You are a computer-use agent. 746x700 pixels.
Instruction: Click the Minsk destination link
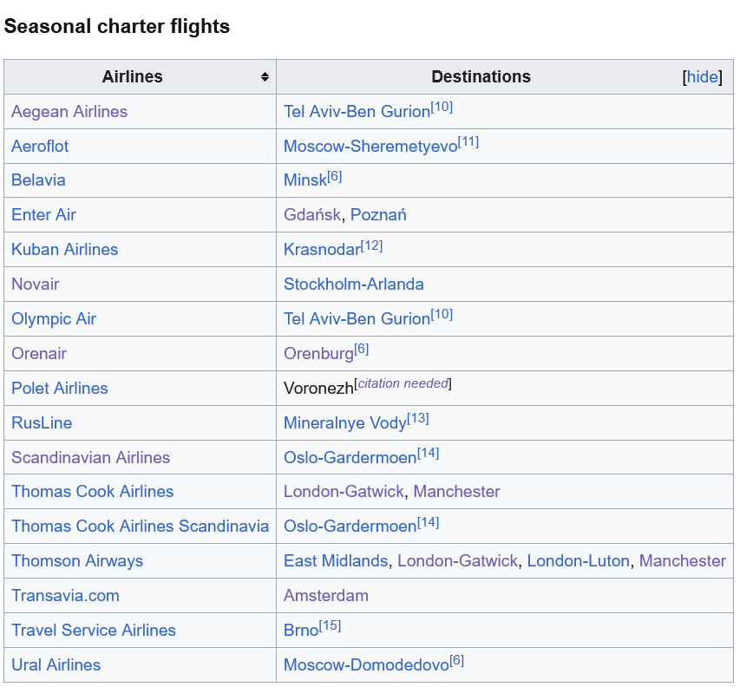click(x=304, y=180)
